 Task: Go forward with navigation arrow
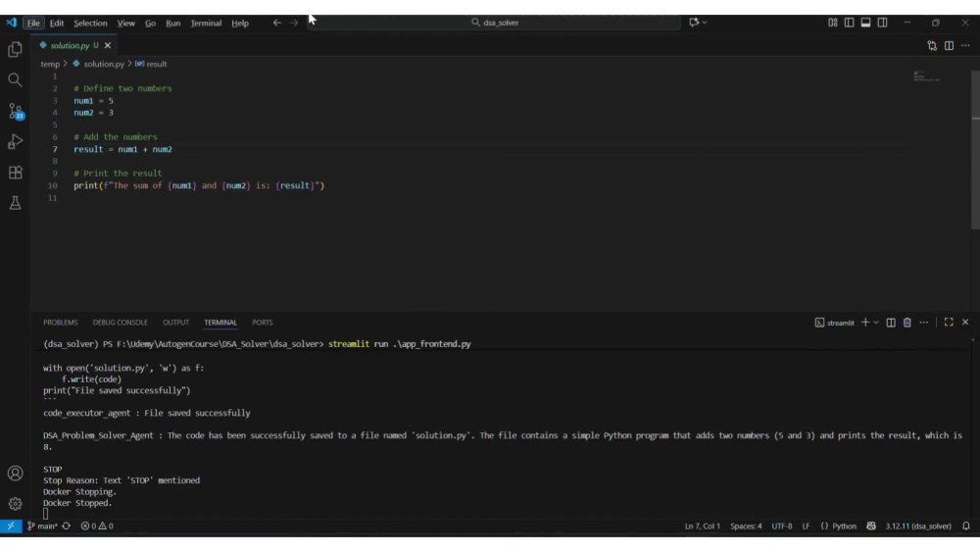coord(294,23)
